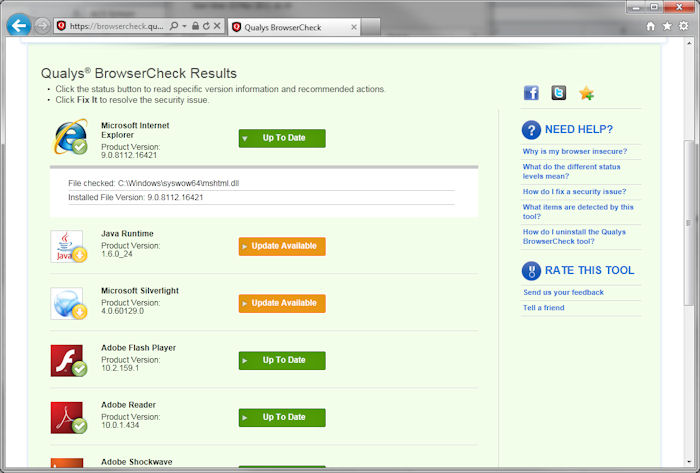Click the search magnifier in address bar
Viewport: 700px width, 473px height.
[x=174, y=26]
